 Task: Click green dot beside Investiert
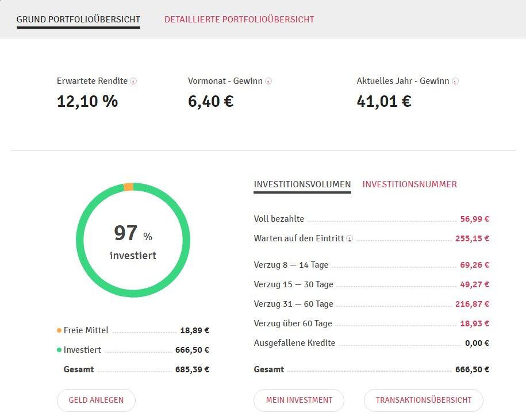(59, 350)
